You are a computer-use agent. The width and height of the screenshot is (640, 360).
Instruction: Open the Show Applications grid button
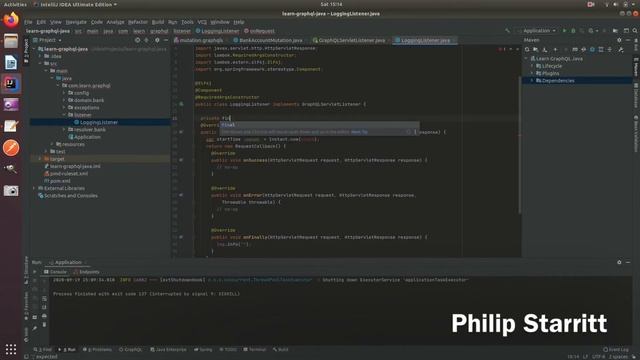point(11,349)
